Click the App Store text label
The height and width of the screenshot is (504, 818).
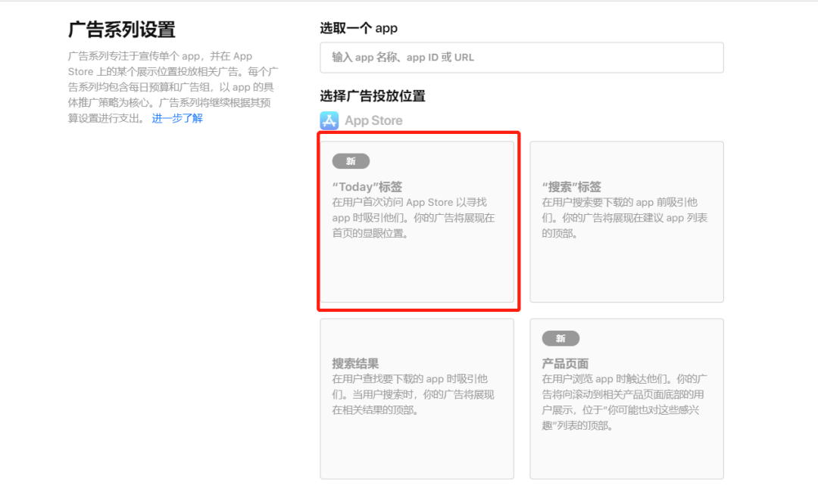pyautogui.click(x=373, y=120)
